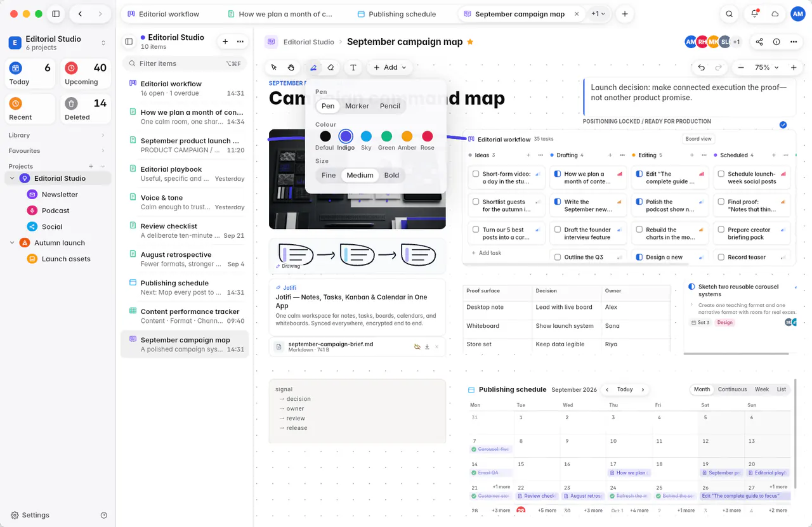Expand the Library section
The height and width of the screenshot is (527, 812).
click(x=57, y=135)
